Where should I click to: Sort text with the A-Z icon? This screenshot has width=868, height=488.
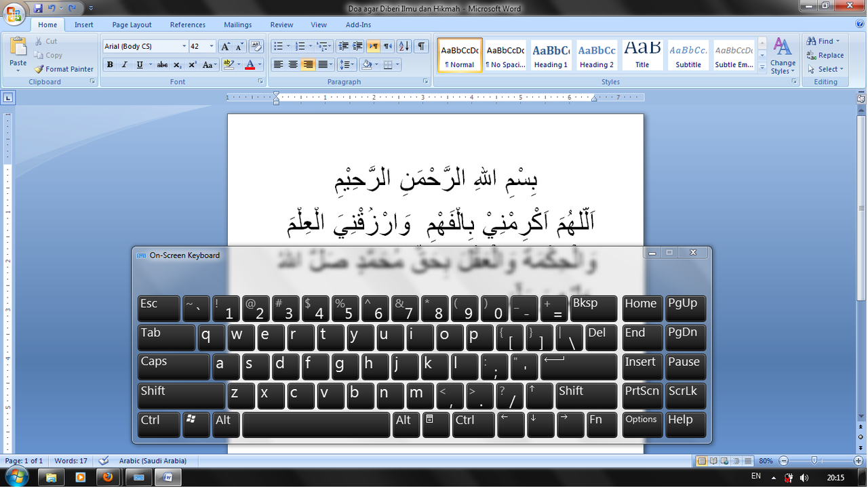pos(403,47)
